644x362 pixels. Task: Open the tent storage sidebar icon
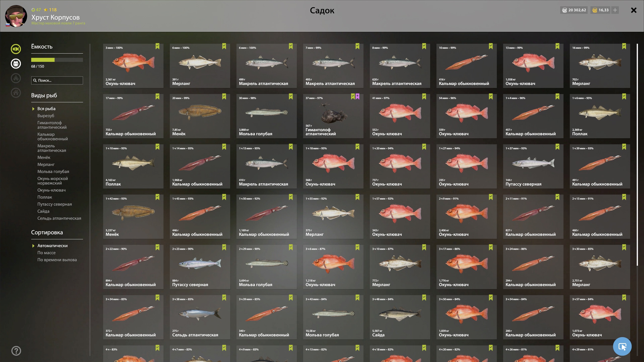[x=16, y=78]
